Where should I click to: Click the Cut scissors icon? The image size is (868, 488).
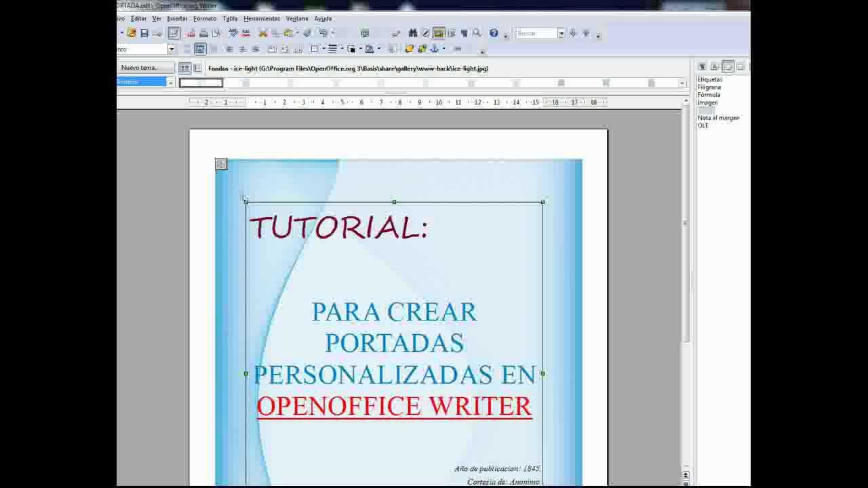click(263, 33)
